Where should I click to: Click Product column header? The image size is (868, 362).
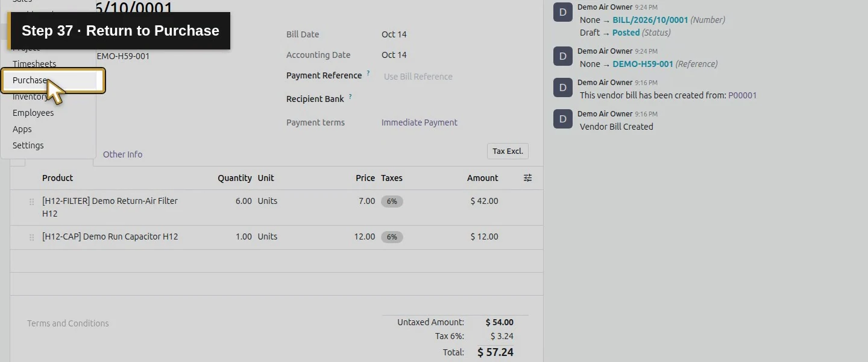pyautogui.click(x=58, y=178)
